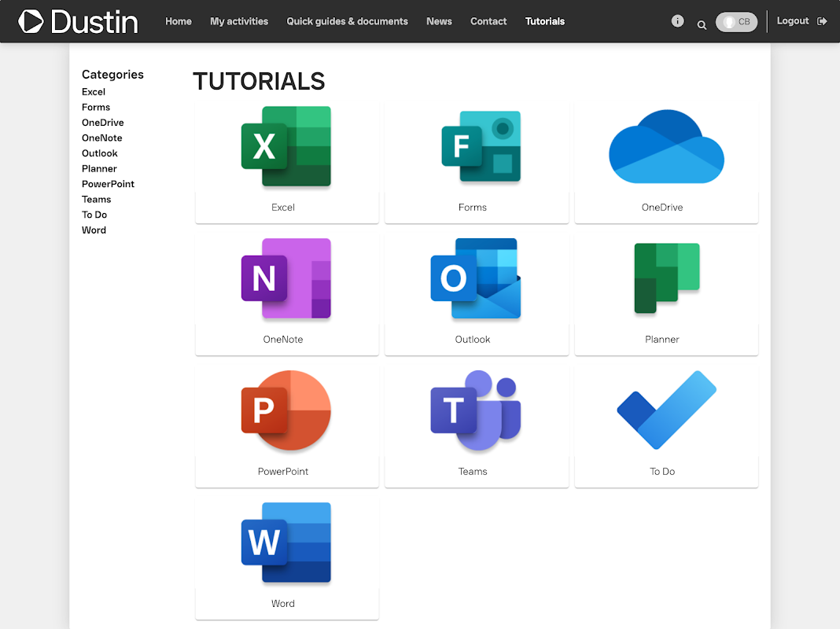Select Teams in the Categories list

[x=97, y=200]
